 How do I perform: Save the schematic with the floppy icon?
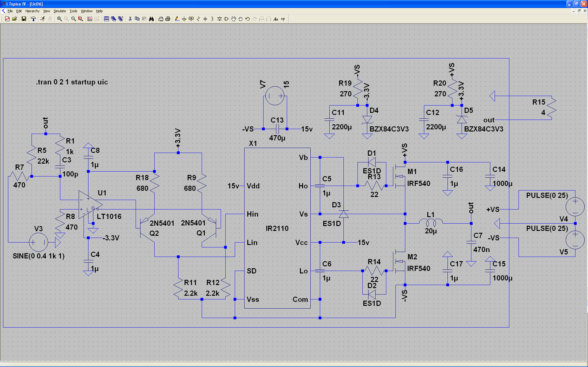(x=24, y=19)
